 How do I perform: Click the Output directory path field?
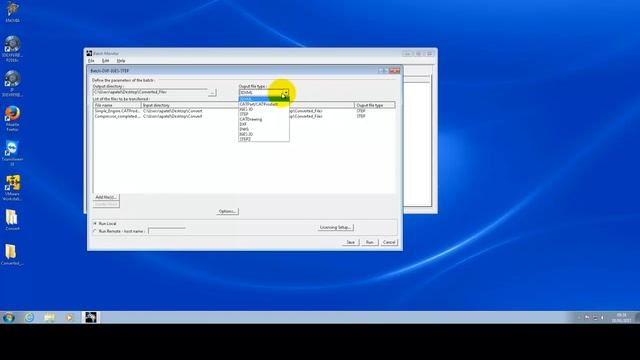coord(150,92)
